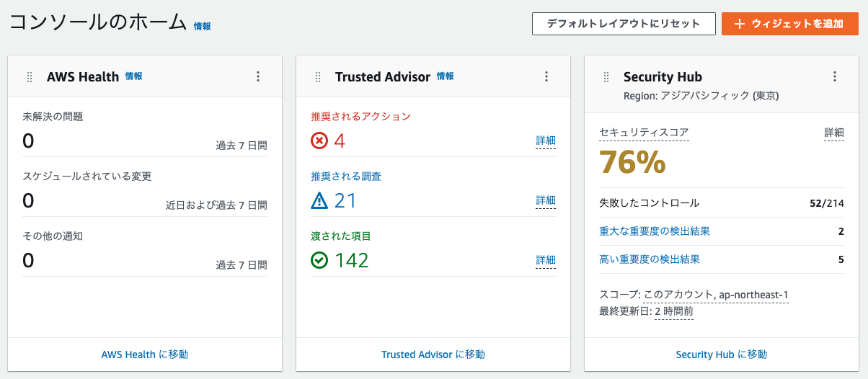This screenshot has height=379, width=868.
Task: Click the red error icon beside 4
Action: click(x=319, y=141)
